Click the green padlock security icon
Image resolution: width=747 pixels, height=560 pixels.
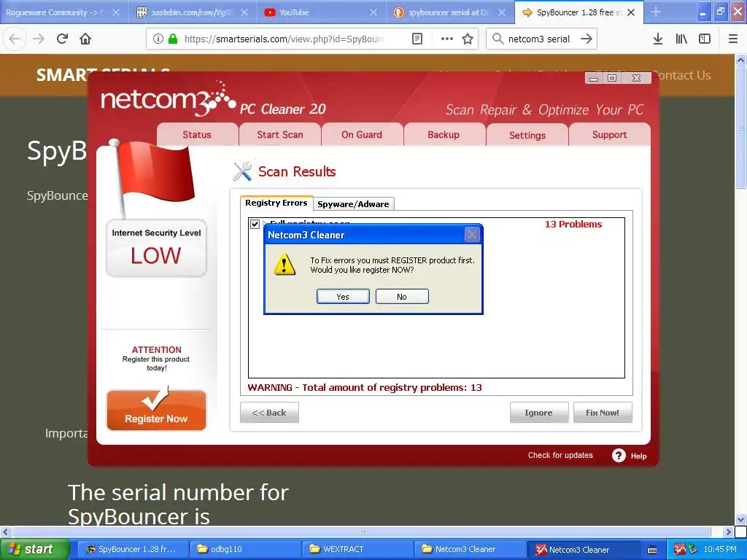tap(173, 39)
